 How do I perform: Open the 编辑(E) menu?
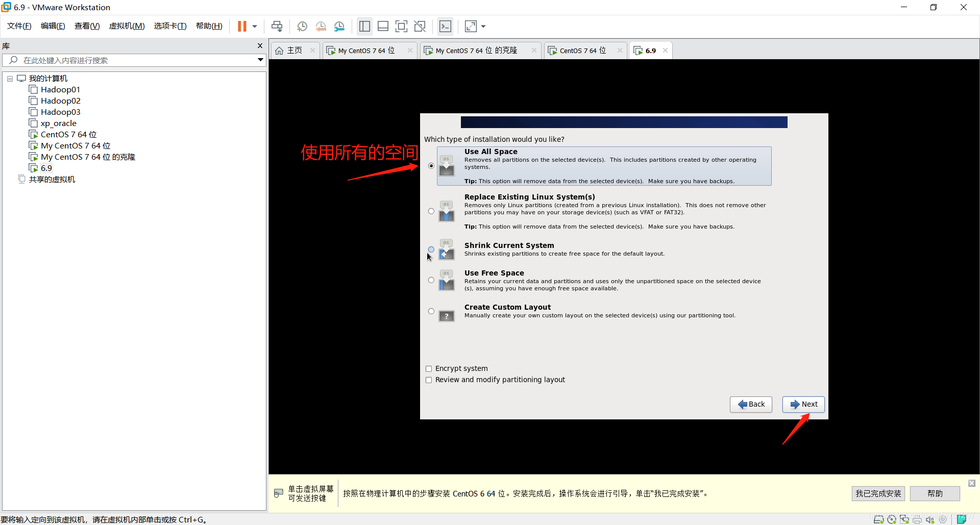53,26
